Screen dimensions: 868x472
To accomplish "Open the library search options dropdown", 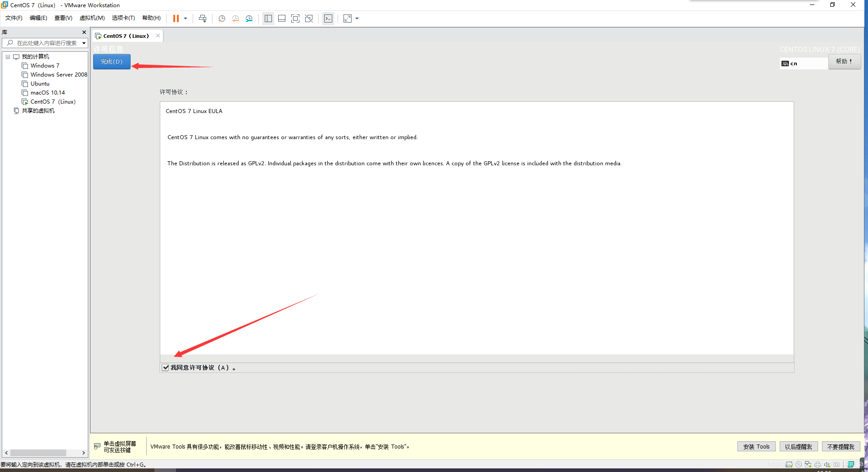I will [84, 43].
